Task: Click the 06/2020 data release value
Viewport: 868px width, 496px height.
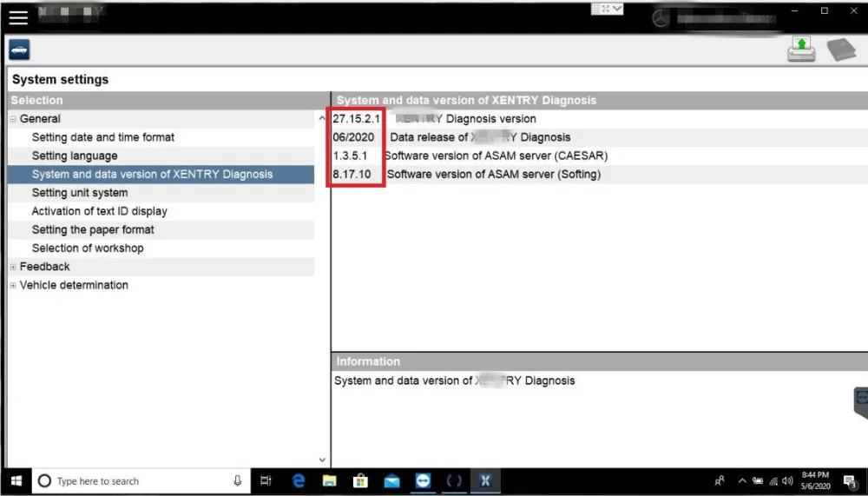Action: pos(353,137)
